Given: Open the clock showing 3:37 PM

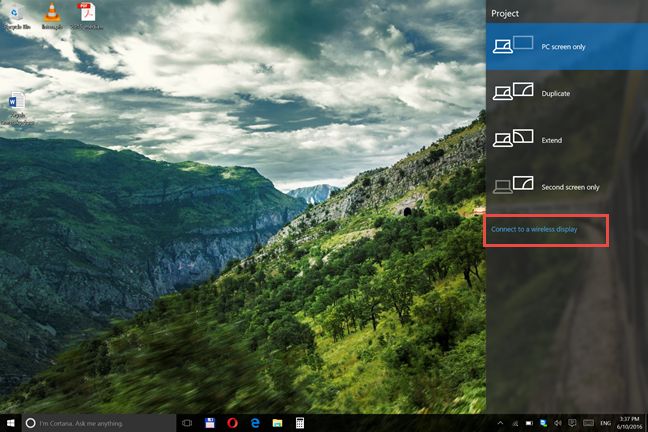Looking at the screenshot, I should pyautogui.click(x=629, y=423).
